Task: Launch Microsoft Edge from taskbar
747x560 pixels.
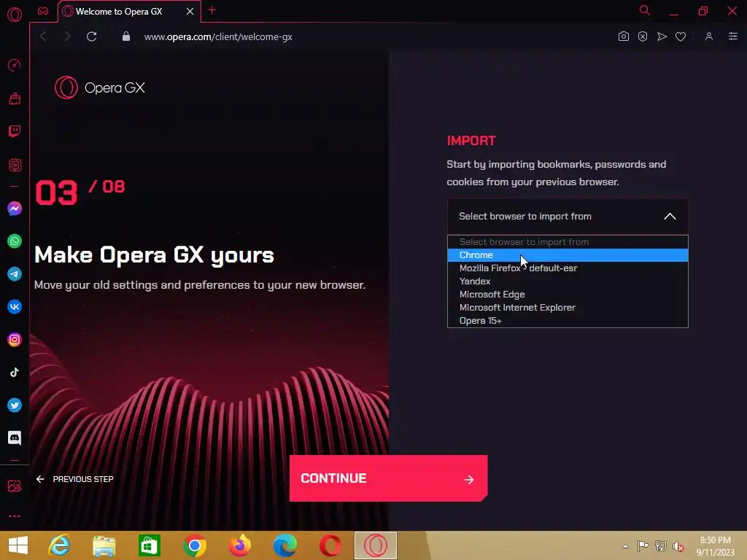Action: 285,545
